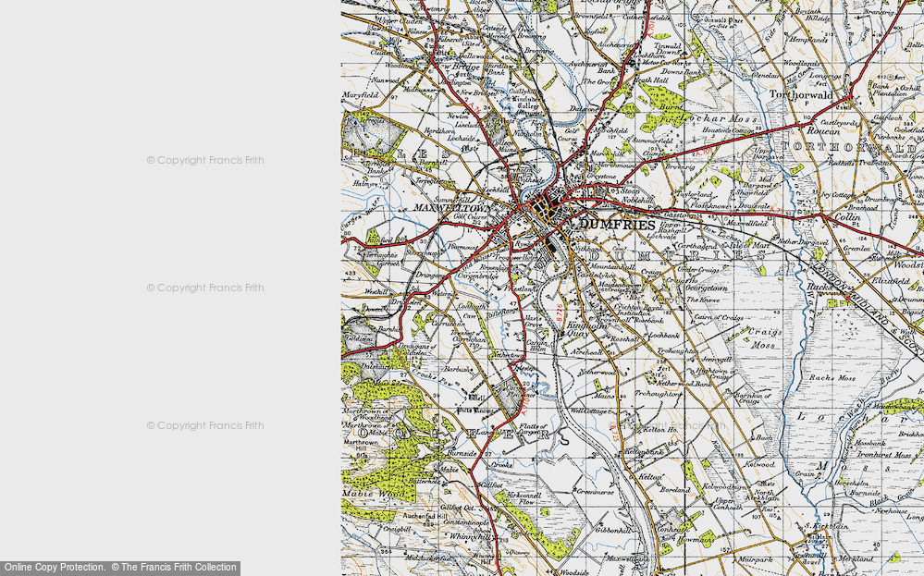
Task: Click the red B726 road number
Action: coord(558,312)
